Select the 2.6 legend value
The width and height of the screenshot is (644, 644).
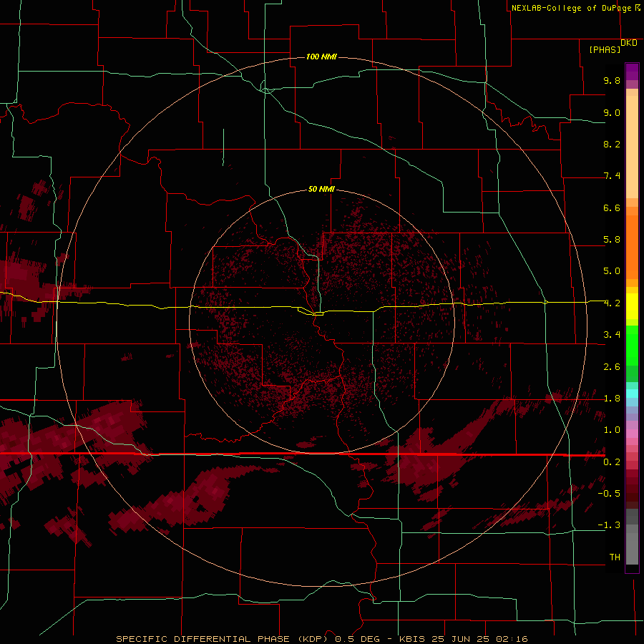[x=612, y=367]
